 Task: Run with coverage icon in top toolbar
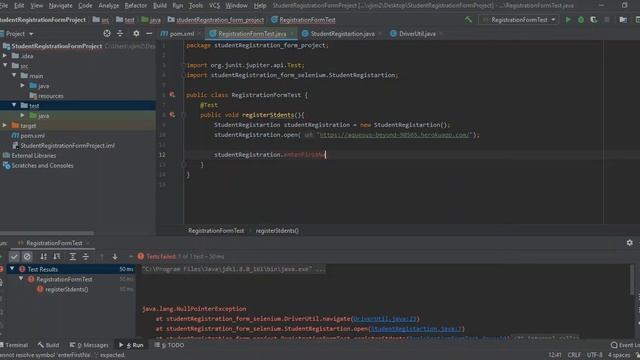(x=593, y=20)
